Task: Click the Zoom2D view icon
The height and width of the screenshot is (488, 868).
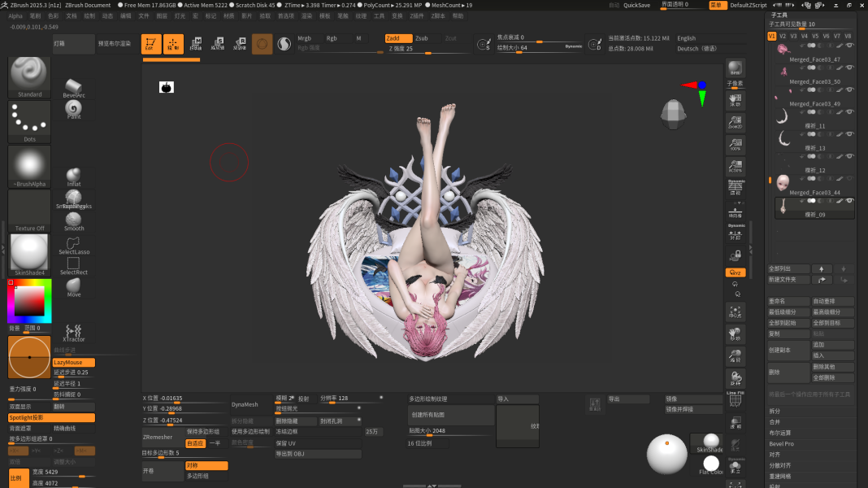Action: [736, 123]
